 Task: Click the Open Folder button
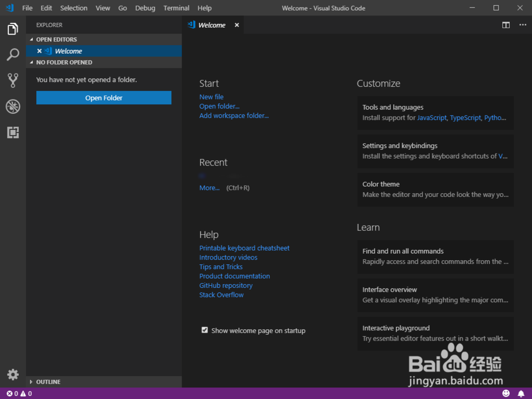point(104,98)
